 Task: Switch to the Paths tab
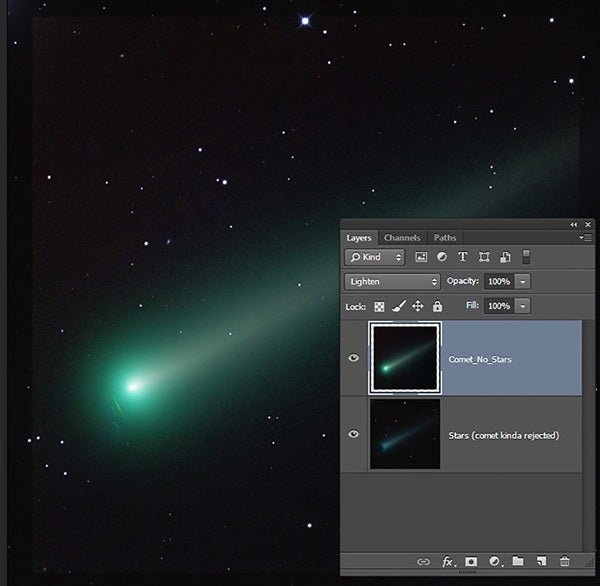point(445,238)
